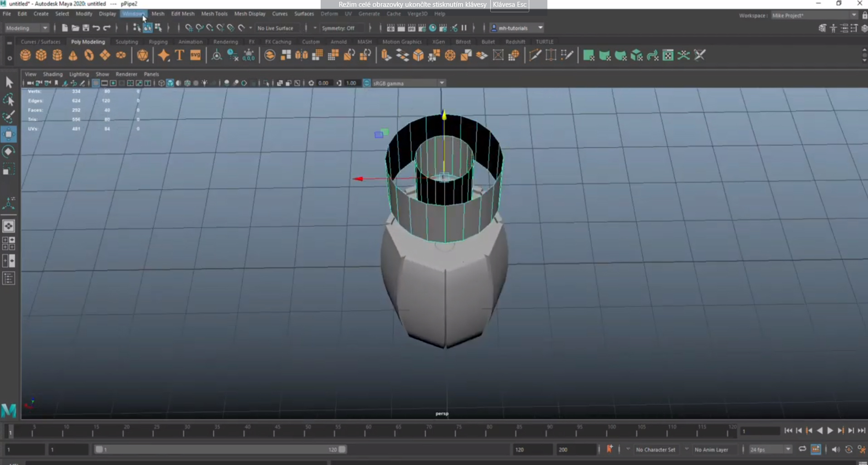Open the viewport Shading menu
Viewport: 868px width, 465px height.
pyautogui.click(x=53, y=74)
